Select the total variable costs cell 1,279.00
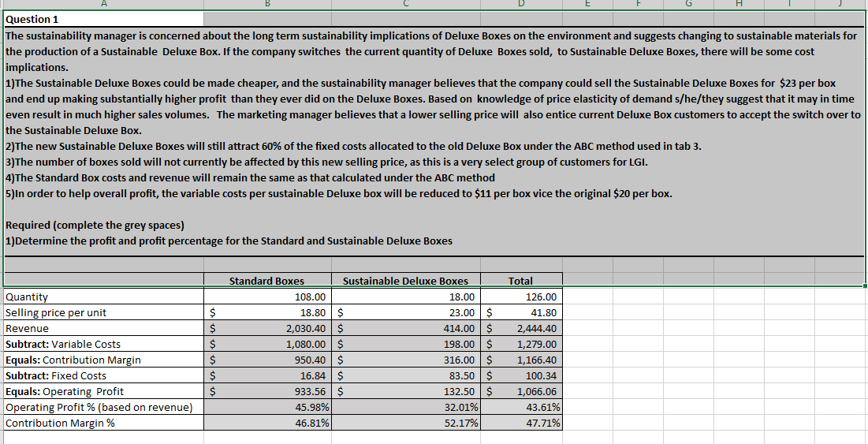The height and width of the screenshot is (444, 868). tap(521, 344)
